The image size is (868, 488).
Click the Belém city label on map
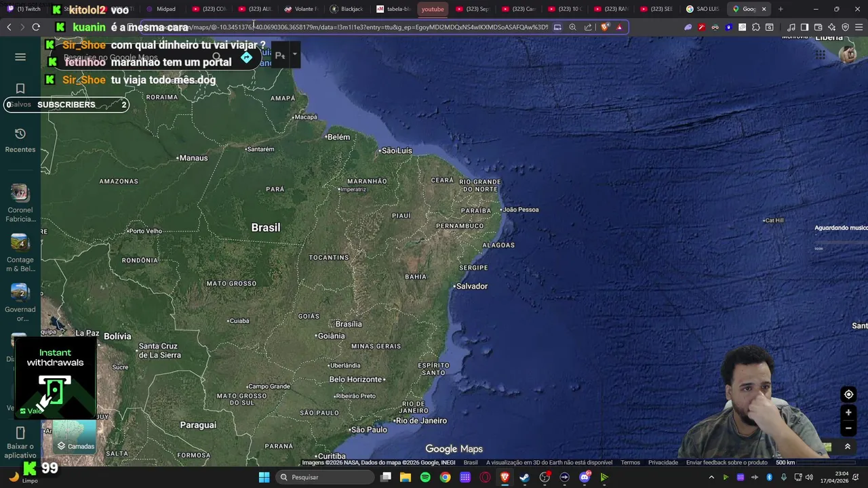click(x=338, y=137)
